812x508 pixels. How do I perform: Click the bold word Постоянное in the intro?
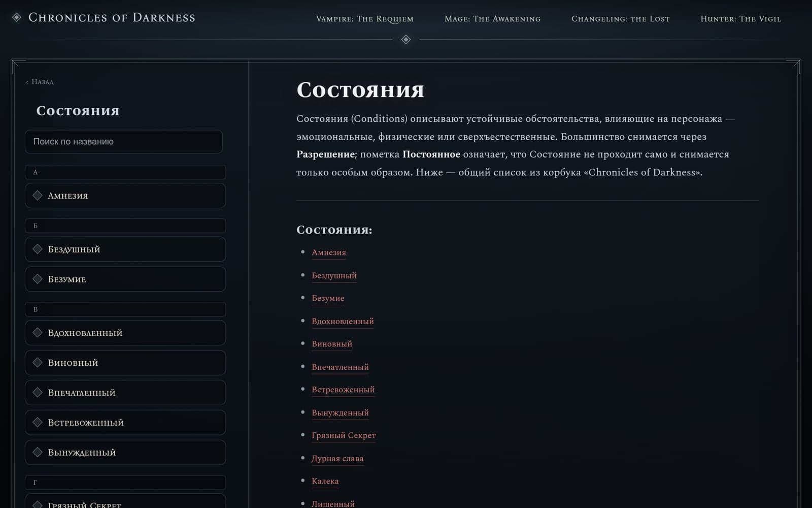431,154
